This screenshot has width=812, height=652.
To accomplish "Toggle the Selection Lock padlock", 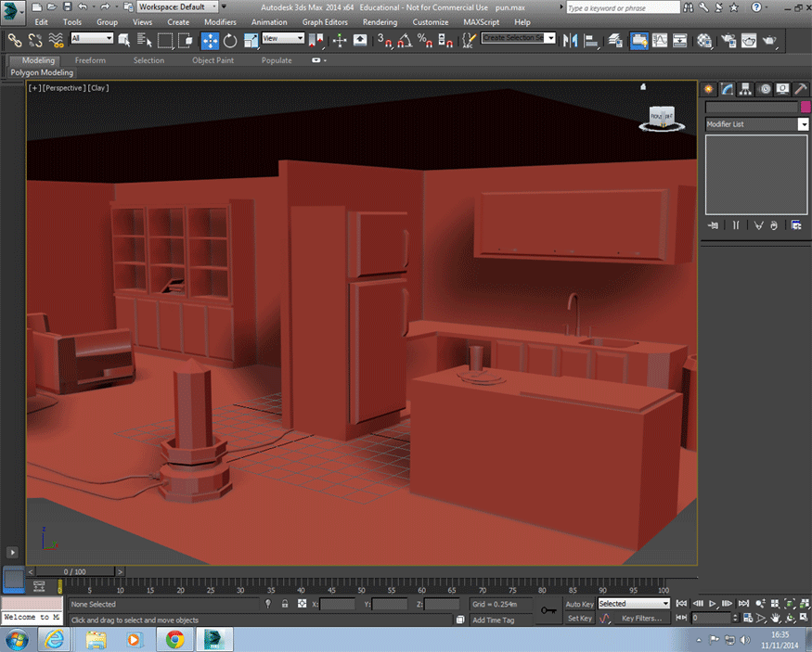I will point(285,604).
